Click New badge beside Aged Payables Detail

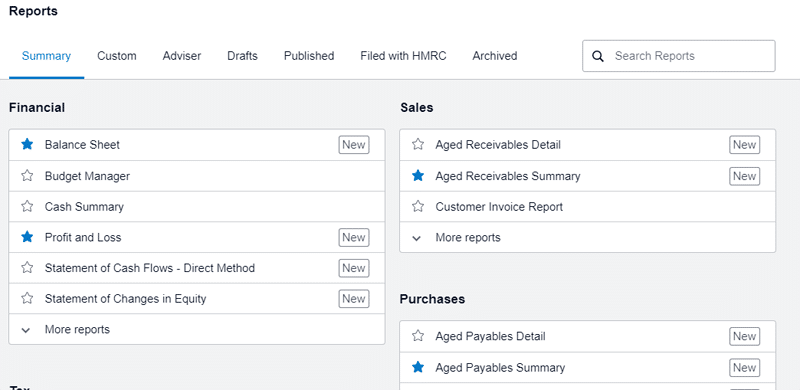click(x=744, y=336)
